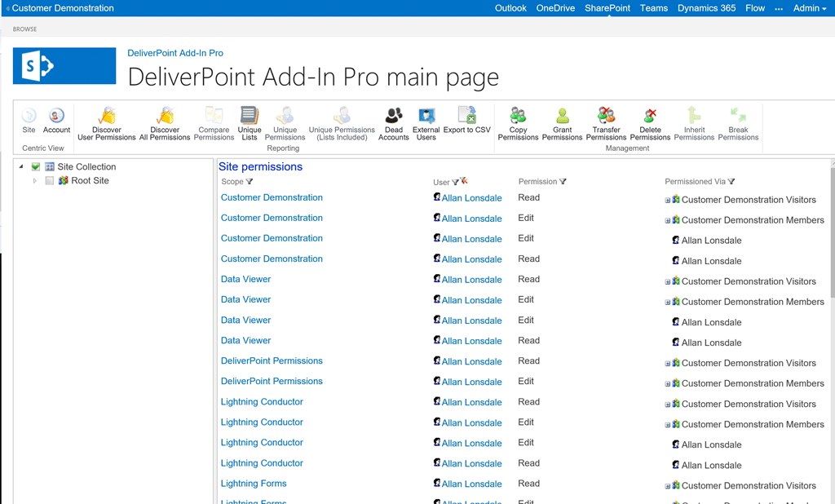Open Dynamics 365 from top bar
Viewport: 835px width, 504px height.
coord(706,8)
